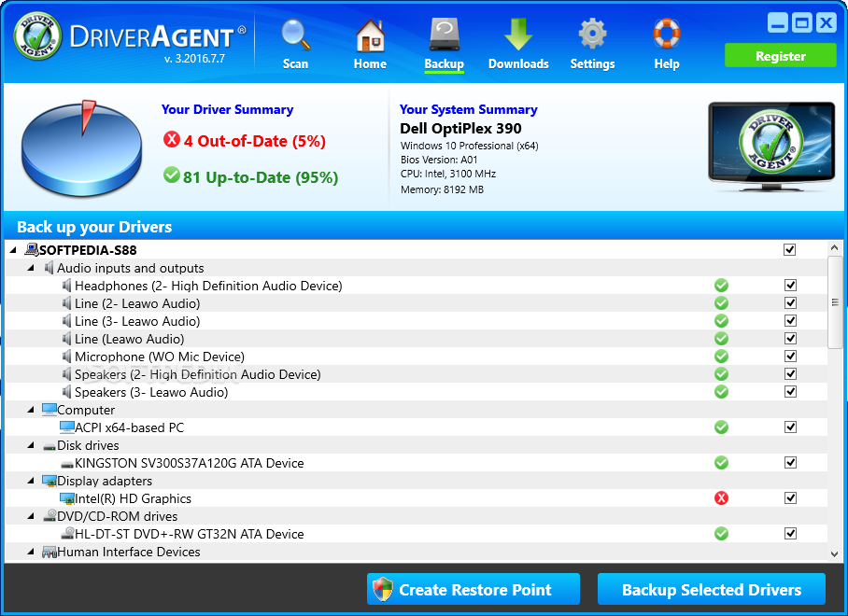Select the KINGSTON SV300S37A120G ATA Device row
The width and height of the screenshot is (848, 616).
(x=416, y=463)
